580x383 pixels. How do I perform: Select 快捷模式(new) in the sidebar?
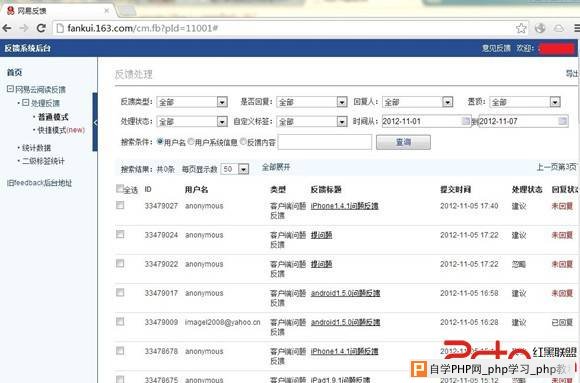pos(61,130)
